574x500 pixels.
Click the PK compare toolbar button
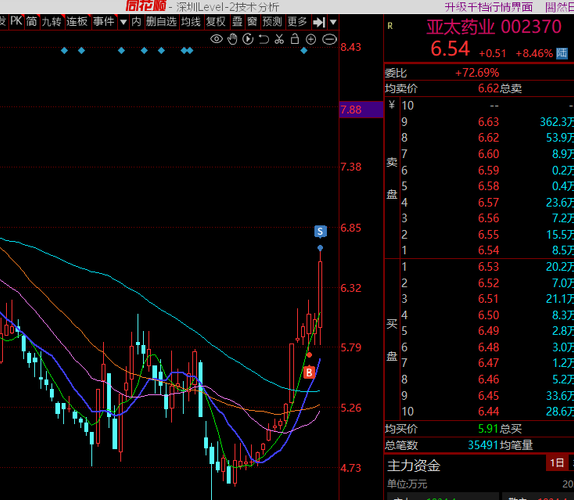coord(16,22)
